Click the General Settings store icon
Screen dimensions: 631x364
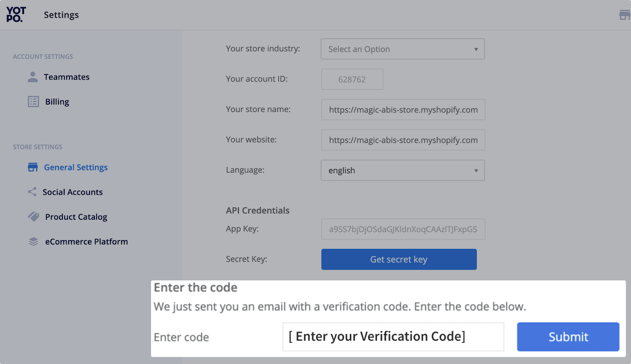point(33,167)
